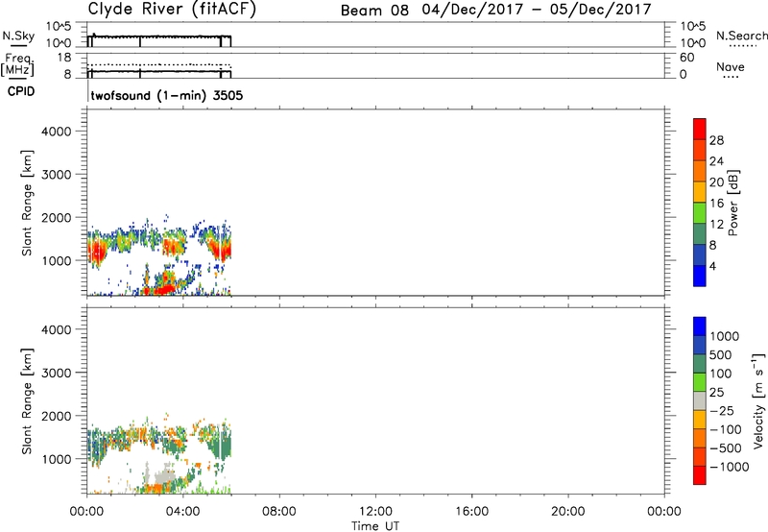Click the 'N.Search' legend label
The height and width of the screenshot is (532, 768).
tap(741, 36)
